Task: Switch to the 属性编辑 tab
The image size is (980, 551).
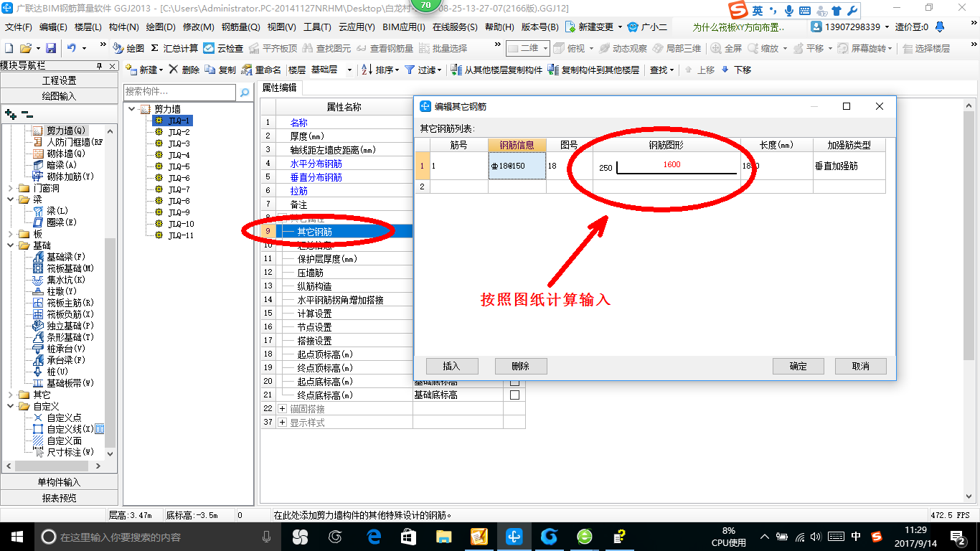Action: pyautogui.click(x=279, y=88)
